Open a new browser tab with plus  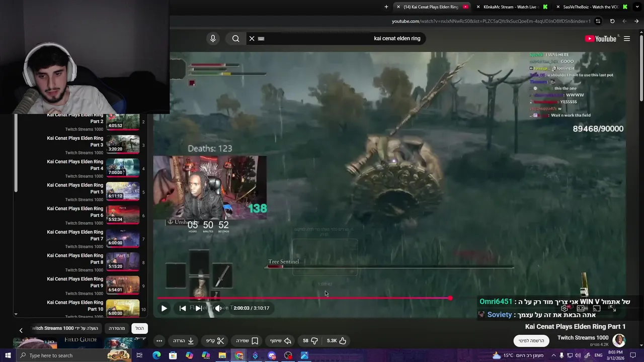[386, 7]
